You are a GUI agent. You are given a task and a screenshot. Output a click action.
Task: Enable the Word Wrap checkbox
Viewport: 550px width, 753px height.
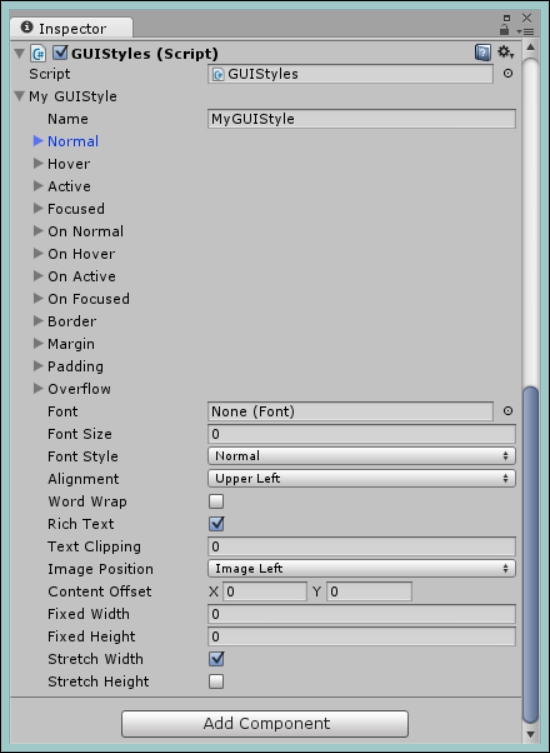click(216, 501)
